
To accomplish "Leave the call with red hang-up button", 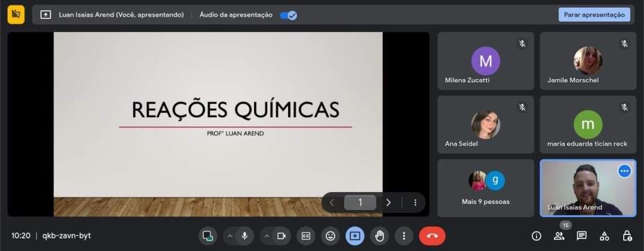I will [x=432, y=236].
